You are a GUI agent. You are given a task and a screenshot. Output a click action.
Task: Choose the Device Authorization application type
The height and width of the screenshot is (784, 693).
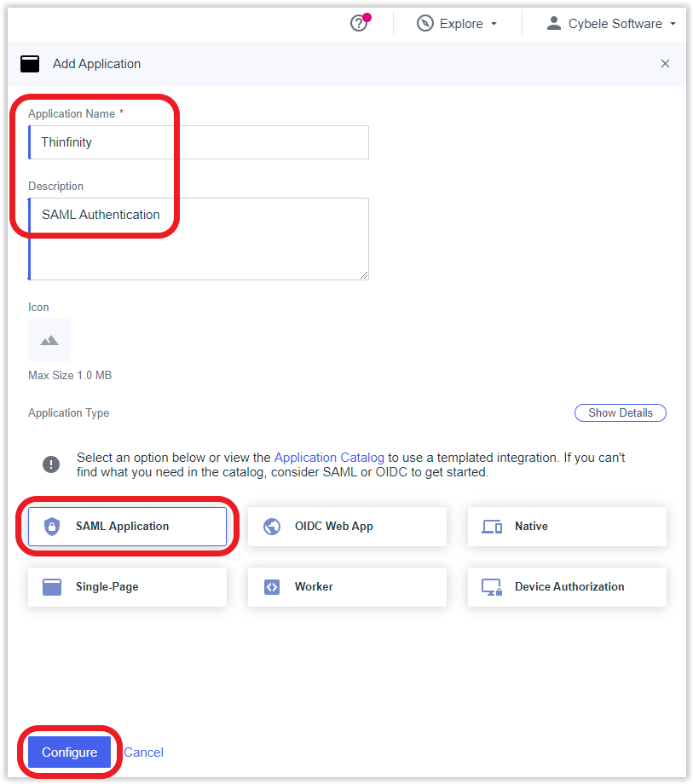pyautogui.click(x=567, y=586)
